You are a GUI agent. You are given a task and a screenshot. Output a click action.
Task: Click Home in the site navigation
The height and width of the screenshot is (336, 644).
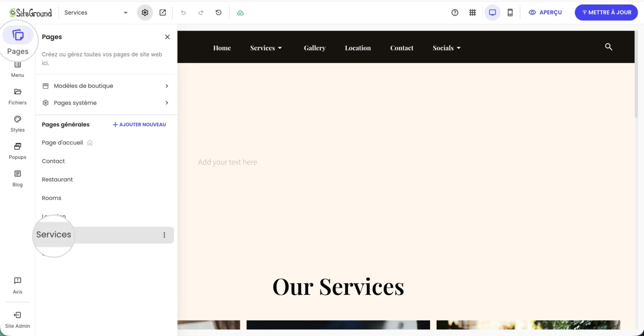coord(222,48)
